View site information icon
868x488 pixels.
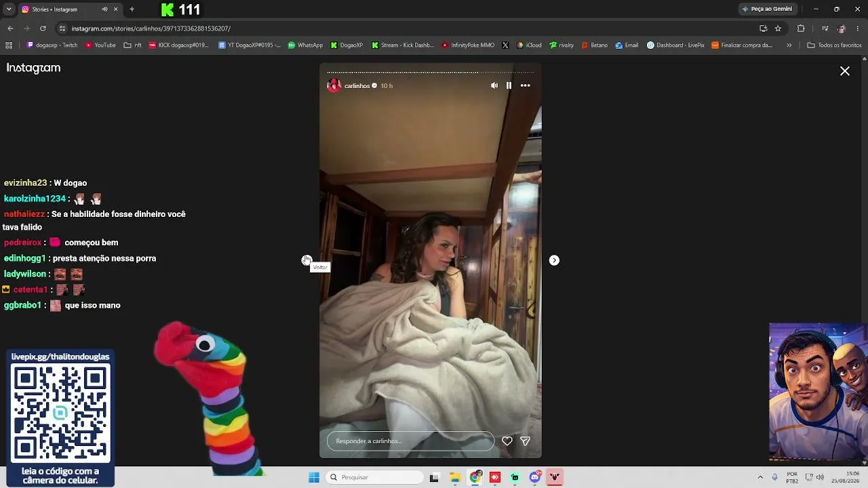tap(62, 28)
